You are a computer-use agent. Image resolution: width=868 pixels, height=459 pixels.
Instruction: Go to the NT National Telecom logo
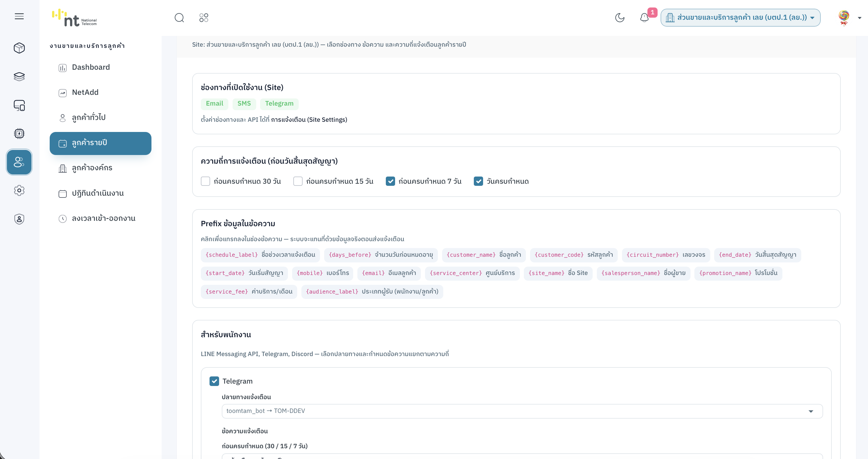(74, 18)
